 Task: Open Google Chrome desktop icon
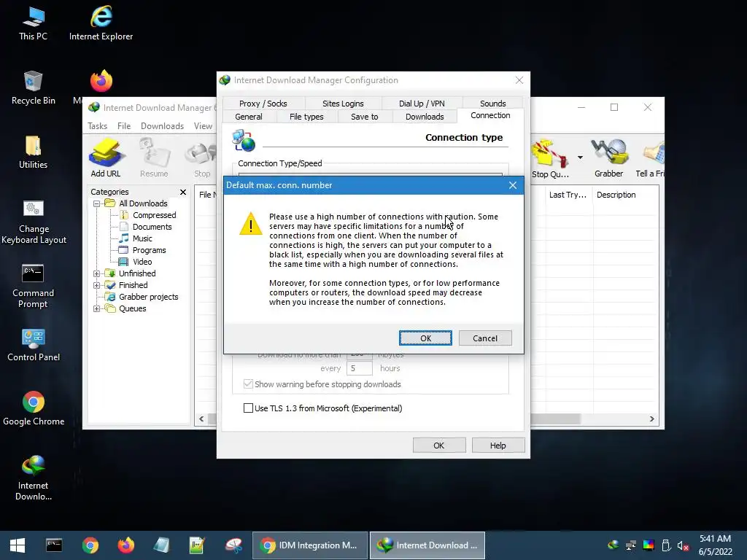pyautogui.click(x=34, y=409)
